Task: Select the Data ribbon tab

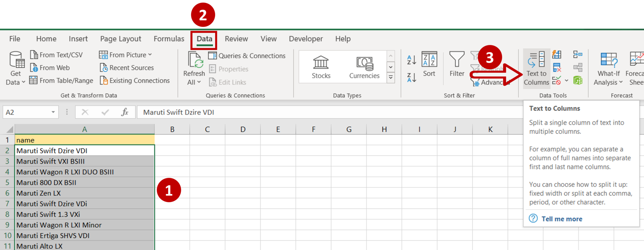Action: (204, 39)
